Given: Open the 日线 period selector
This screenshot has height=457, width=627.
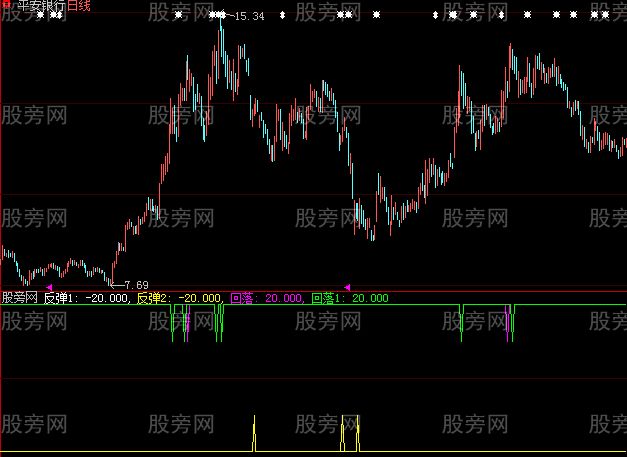Looking at the screenshot, I should (x=79, y=6).
